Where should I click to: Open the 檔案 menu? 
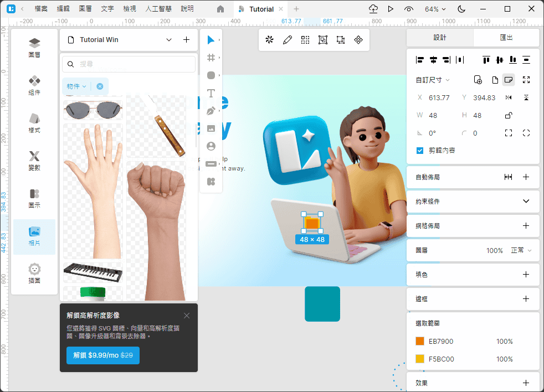(x=41, y=9)
